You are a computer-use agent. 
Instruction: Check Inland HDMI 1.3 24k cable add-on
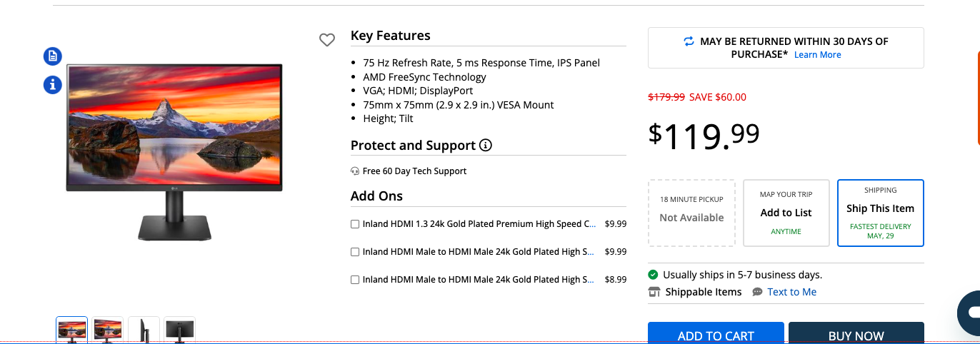pyautogui.click(x=355, y=224)
